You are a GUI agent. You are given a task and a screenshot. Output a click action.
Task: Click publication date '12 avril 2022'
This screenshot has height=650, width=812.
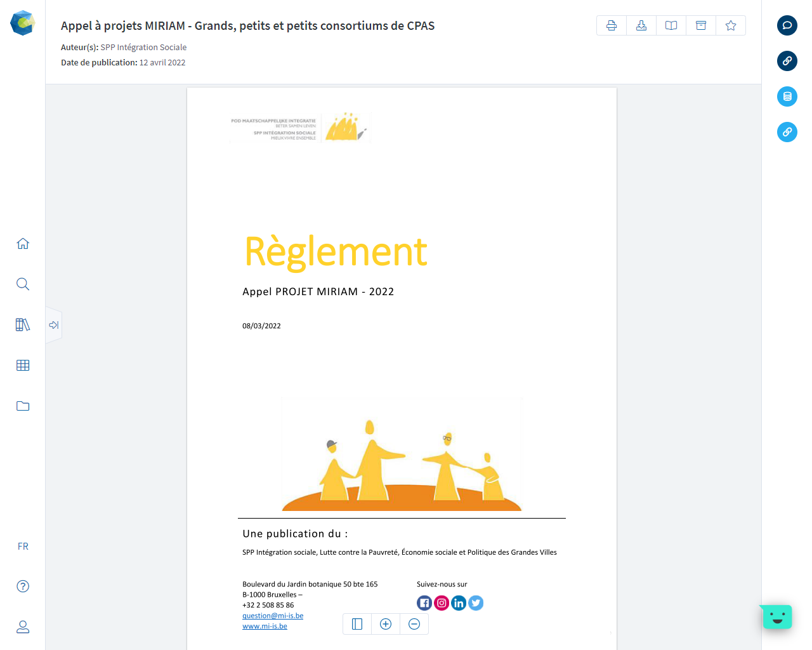162,62
